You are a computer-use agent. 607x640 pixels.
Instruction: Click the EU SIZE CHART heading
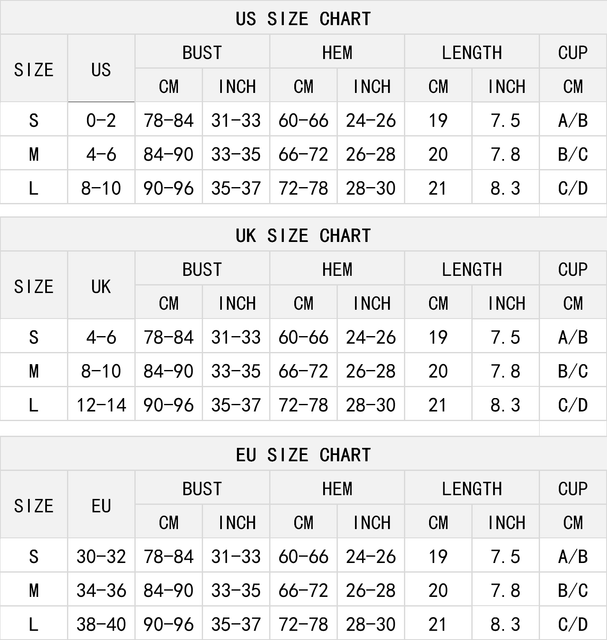[303, 455]
